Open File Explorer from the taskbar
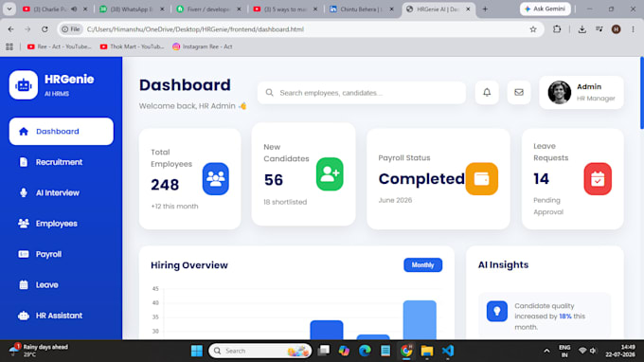 [x=427, y=351]
